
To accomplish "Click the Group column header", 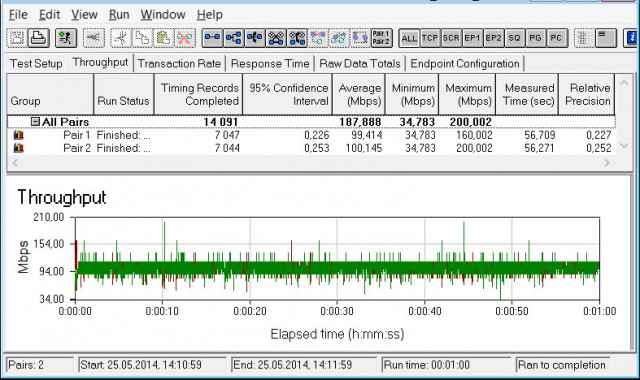I will 50,94.
